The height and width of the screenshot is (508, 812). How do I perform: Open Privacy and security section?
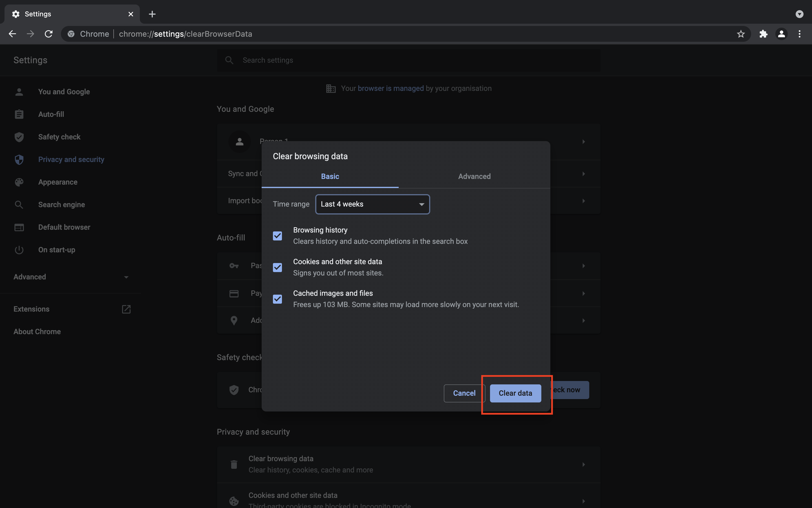[x=71, y=159]
